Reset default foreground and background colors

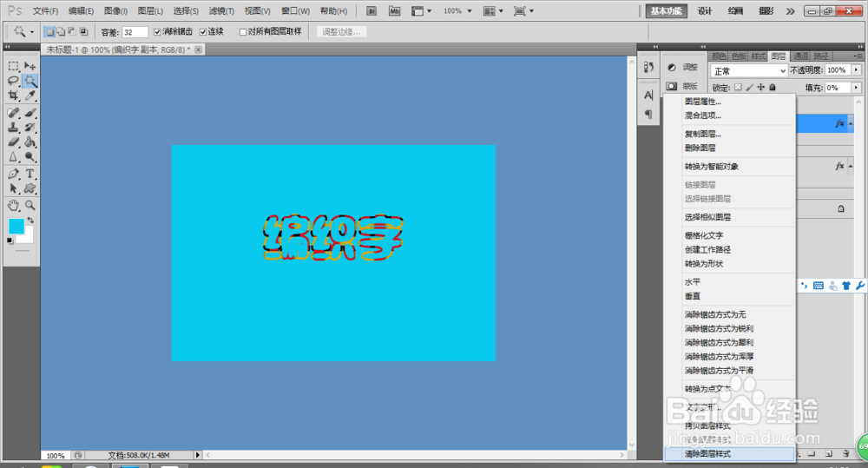pos(10,241)
